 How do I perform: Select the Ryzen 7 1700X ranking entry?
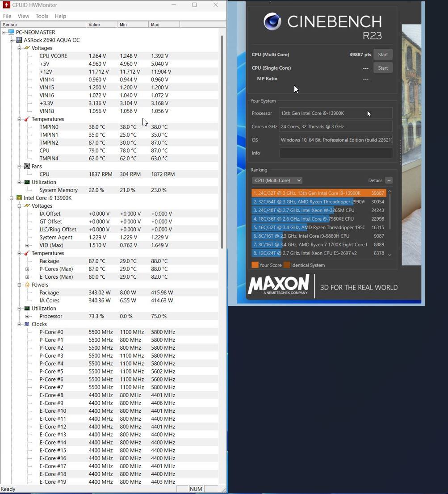tap(319, 244)
